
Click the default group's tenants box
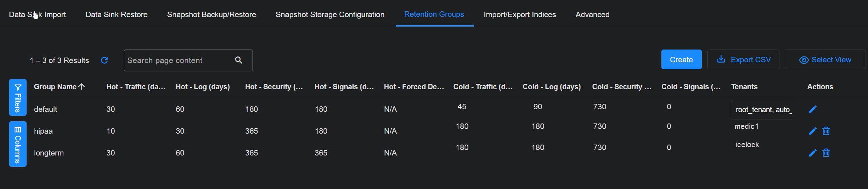click(763, 110)
